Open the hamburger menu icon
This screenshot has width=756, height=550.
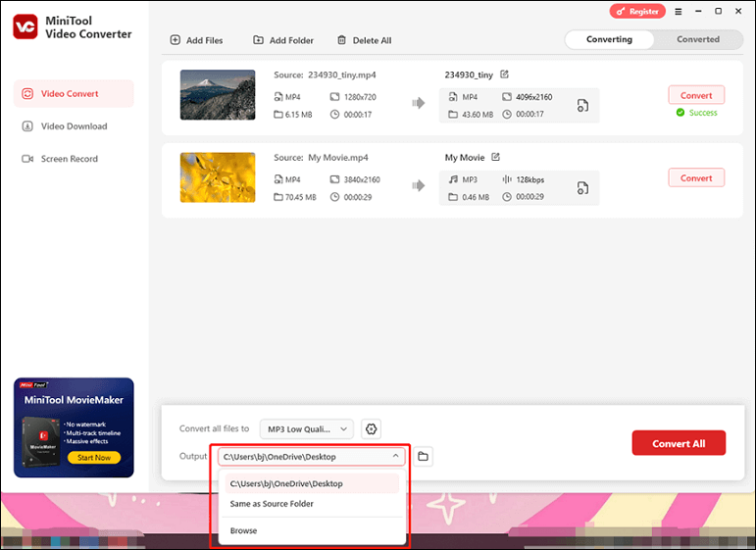click(679, 12)
